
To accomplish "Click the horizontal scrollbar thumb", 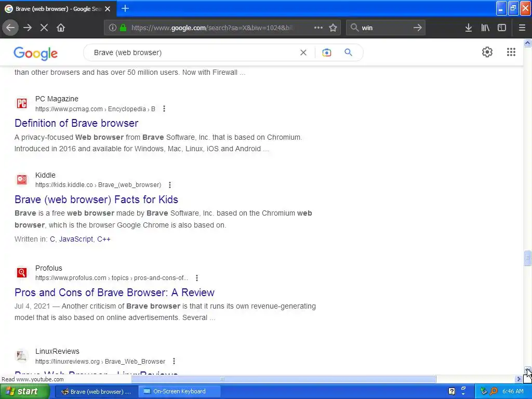I will click(283, 379).
